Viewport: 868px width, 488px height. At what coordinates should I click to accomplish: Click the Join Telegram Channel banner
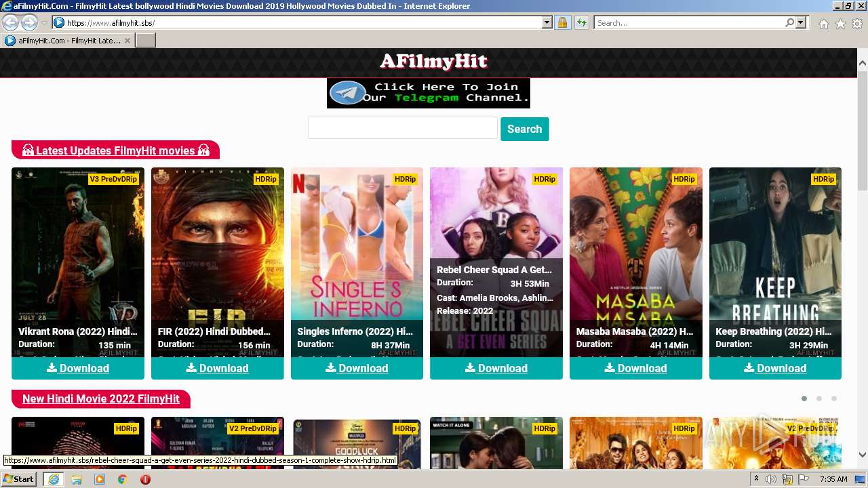[429, 93]
